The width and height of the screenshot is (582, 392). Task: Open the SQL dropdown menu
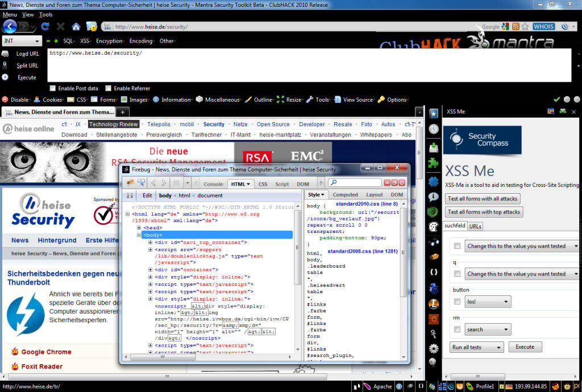coord(69,41)
